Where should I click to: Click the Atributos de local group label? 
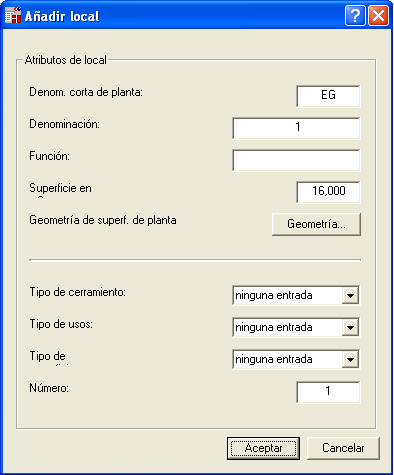[66, 60]
